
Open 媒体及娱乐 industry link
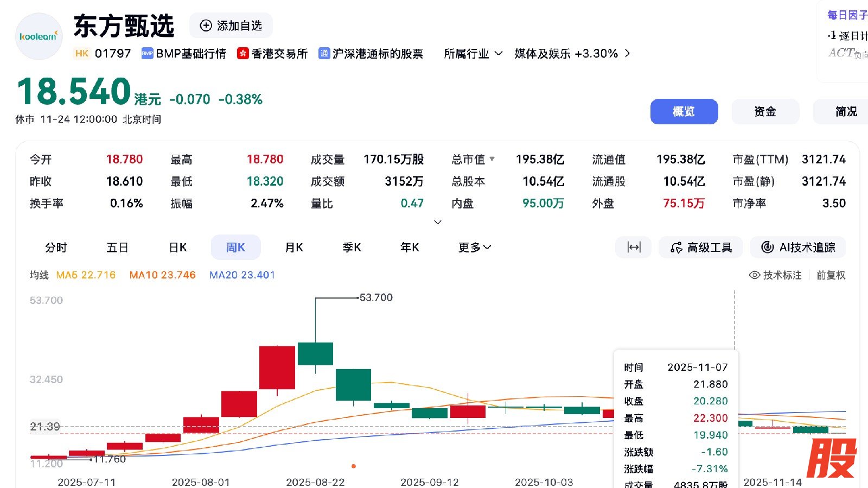[x=572, y=53]
